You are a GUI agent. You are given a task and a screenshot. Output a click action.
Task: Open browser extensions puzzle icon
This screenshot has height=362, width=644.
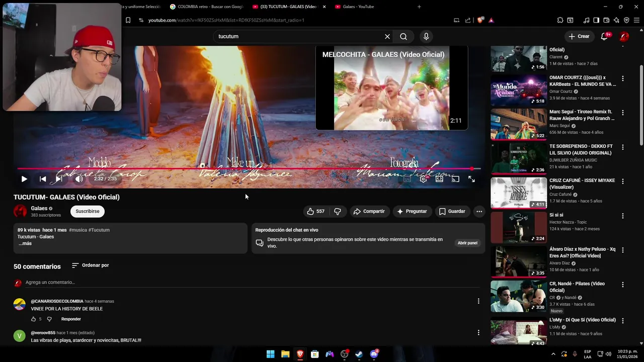(x=560, y=20)
